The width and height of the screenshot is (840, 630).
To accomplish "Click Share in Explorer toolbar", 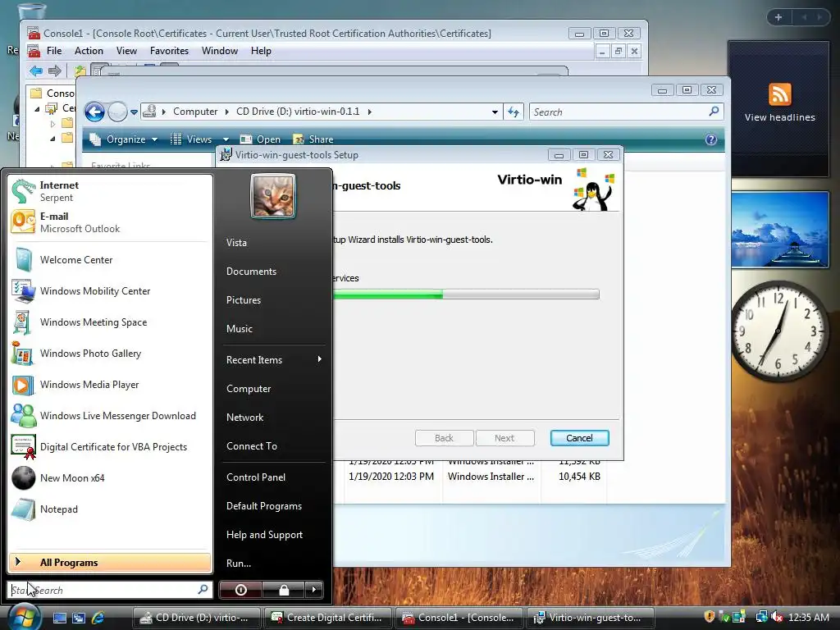I will [313, 139].
